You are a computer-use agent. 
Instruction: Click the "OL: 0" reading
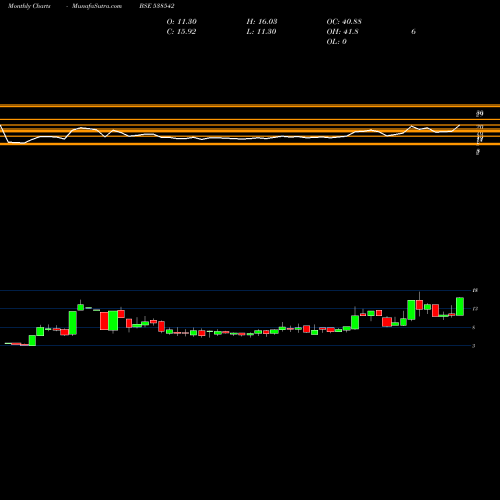(x=336, y=42)
